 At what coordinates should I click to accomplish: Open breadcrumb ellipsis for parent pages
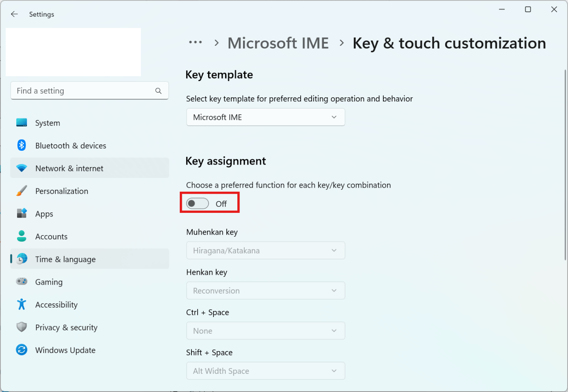(196, 43)
